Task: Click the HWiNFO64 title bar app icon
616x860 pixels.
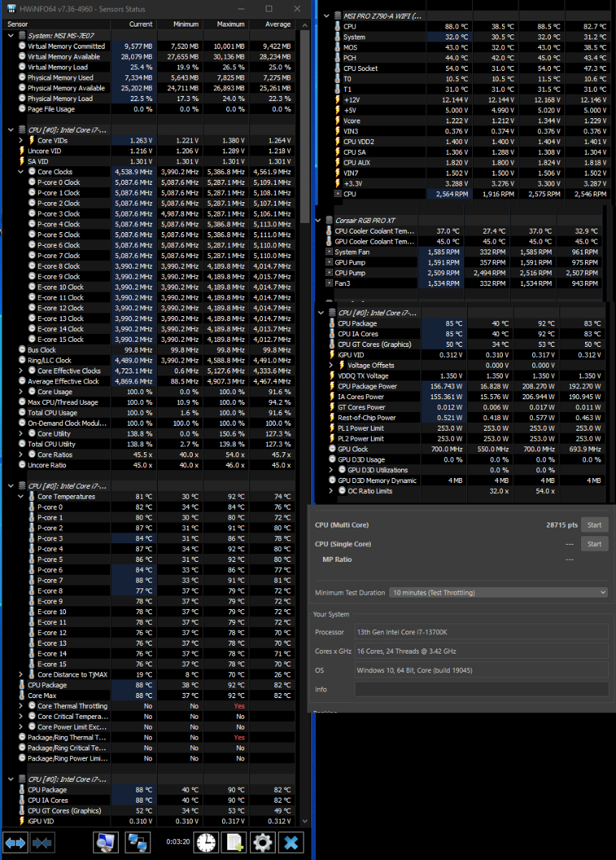Action: (12, 9)
